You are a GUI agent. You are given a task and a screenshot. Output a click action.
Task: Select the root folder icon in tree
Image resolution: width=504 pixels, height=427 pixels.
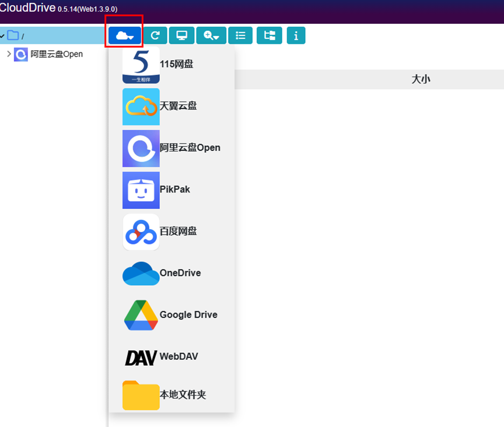coord(13,36)
